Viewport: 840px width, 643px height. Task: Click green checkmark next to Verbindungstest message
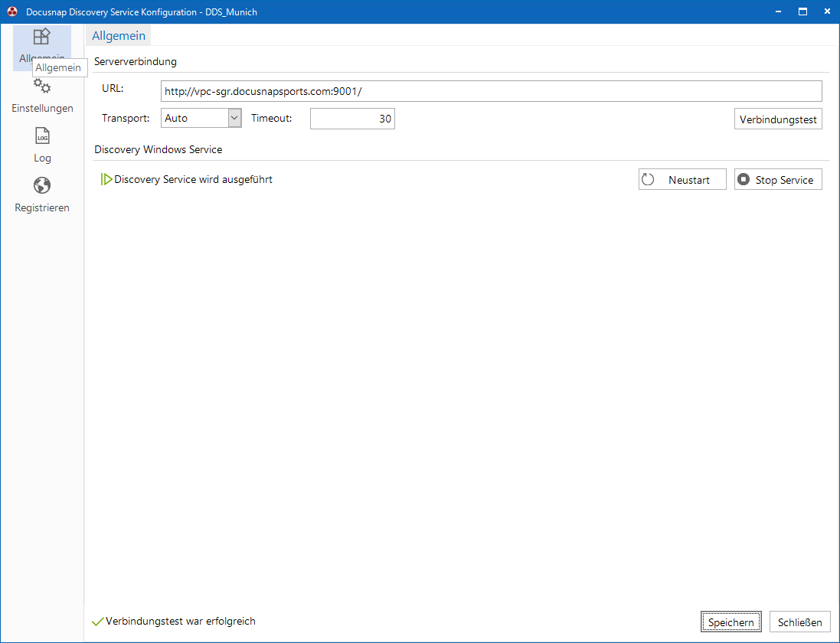[x=97, y=622]
